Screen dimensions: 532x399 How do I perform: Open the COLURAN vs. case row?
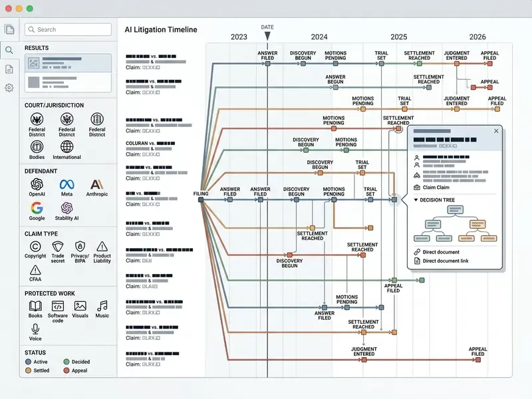150,148
